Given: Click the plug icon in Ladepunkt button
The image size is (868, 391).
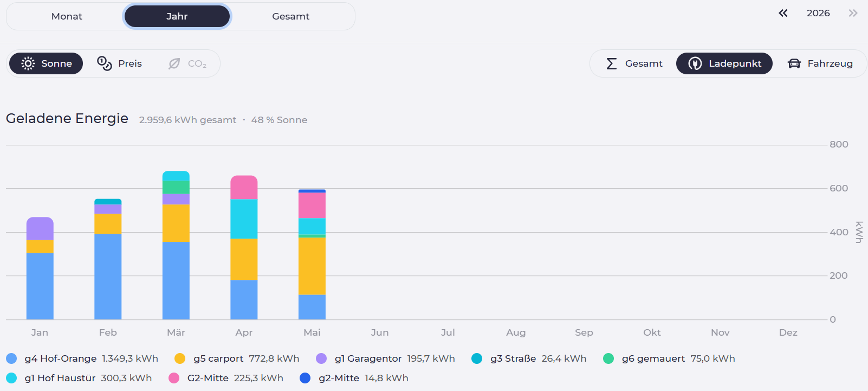Looking at the screenshot, I should point(695,63).
